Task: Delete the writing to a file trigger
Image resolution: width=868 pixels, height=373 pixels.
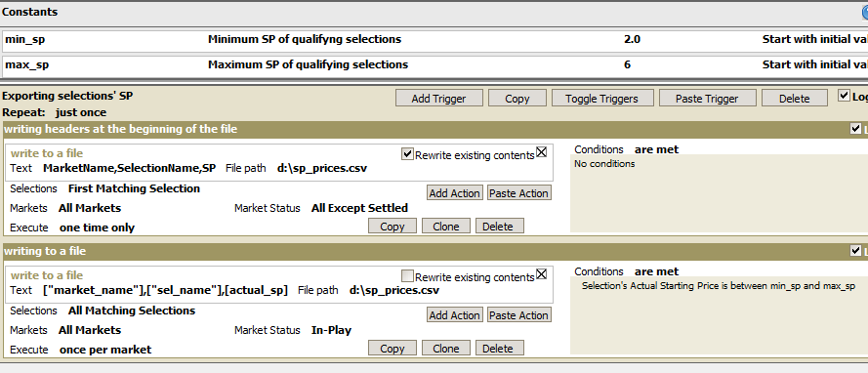Action: pos(498,348)
